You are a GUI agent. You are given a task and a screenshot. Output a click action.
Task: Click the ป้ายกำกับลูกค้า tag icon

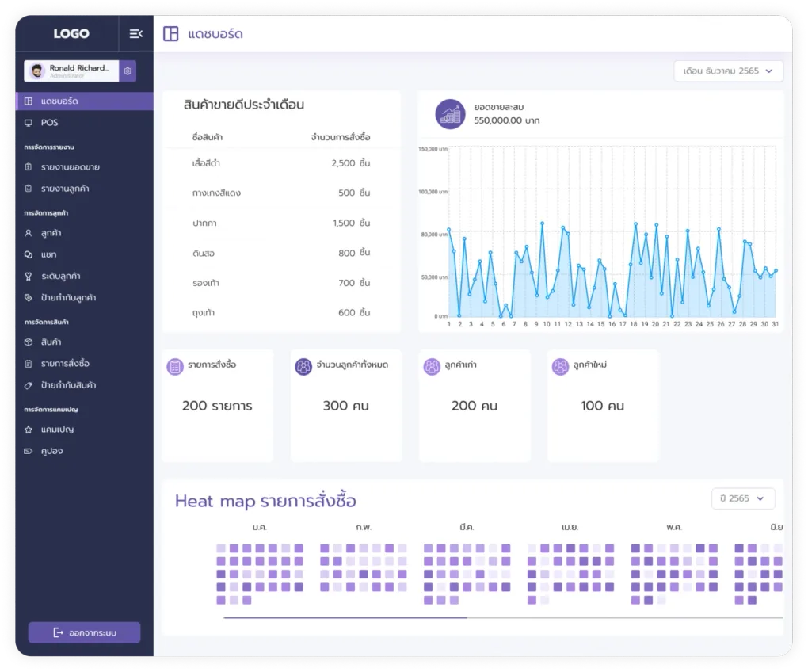pos(29,298)
